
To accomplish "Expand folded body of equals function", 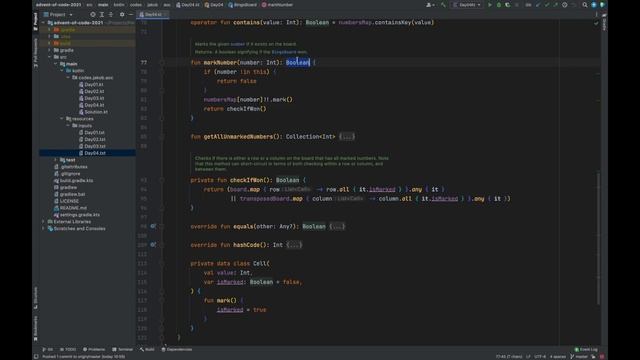I will click(x=337, y=226).
